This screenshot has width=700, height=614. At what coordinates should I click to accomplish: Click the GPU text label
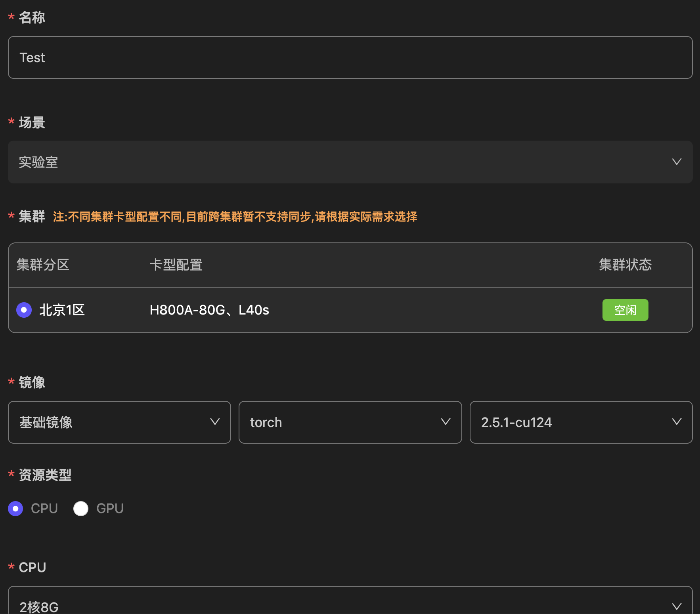(x=110, y=508)
